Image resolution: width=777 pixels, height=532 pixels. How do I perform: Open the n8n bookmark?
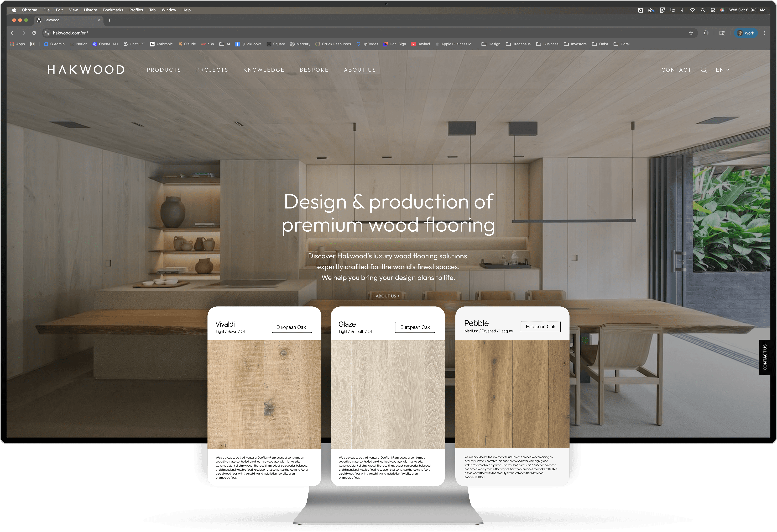(207, 44)
